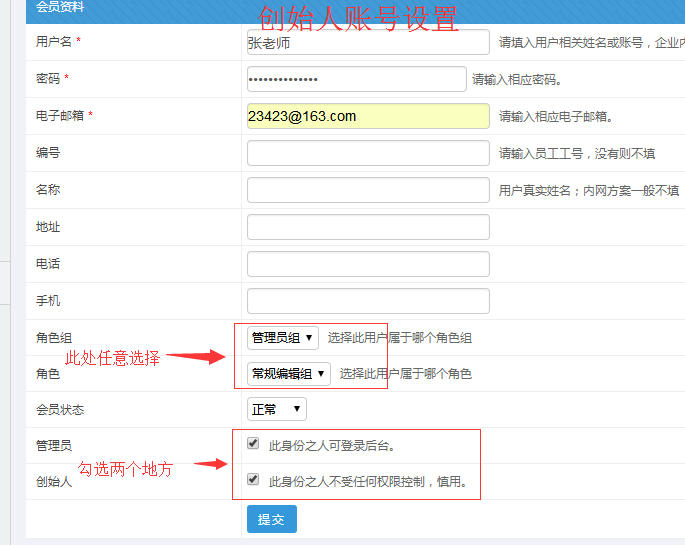
Task: Click the 会员状态 field label
Action: [60, 410]
